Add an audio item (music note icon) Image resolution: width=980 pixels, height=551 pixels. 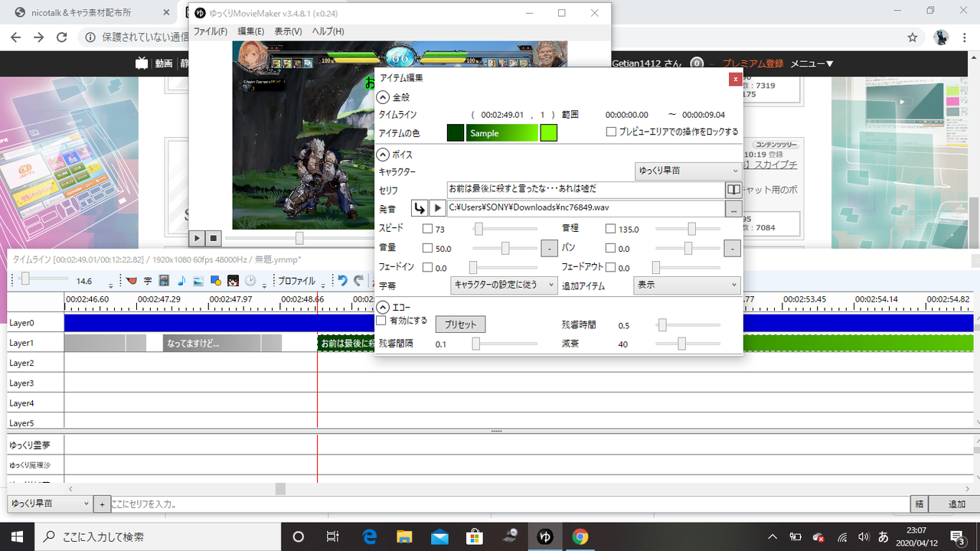(x=181, y=281)
